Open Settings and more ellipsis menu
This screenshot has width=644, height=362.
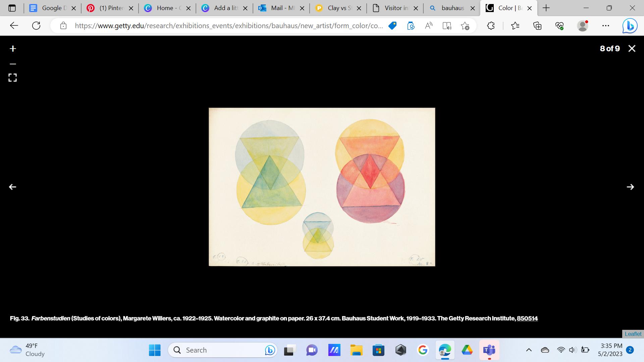coord(605,26)
